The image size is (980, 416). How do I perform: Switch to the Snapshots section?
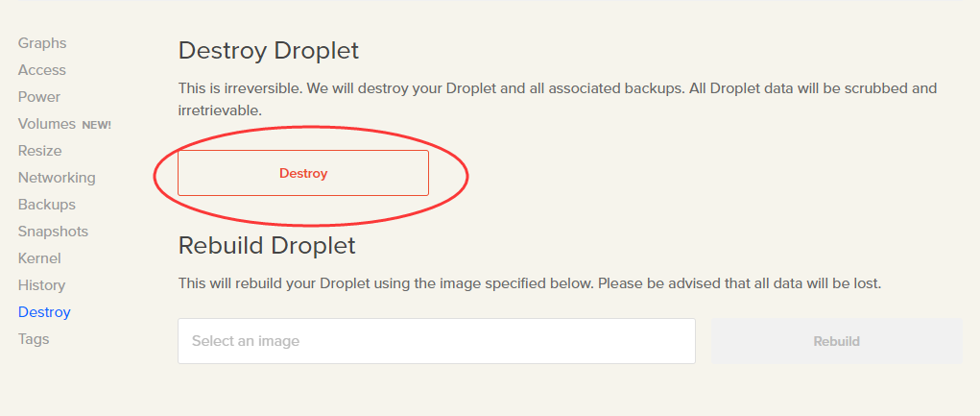pyautogui.click(x=53, y=232)
